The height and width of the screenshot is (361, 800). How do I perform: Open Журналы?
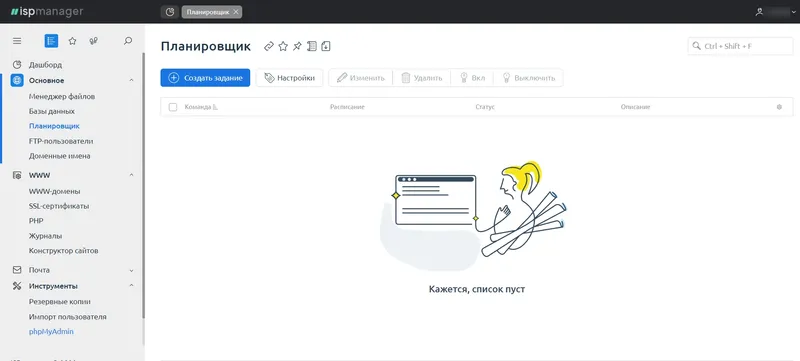click(45, 236)
